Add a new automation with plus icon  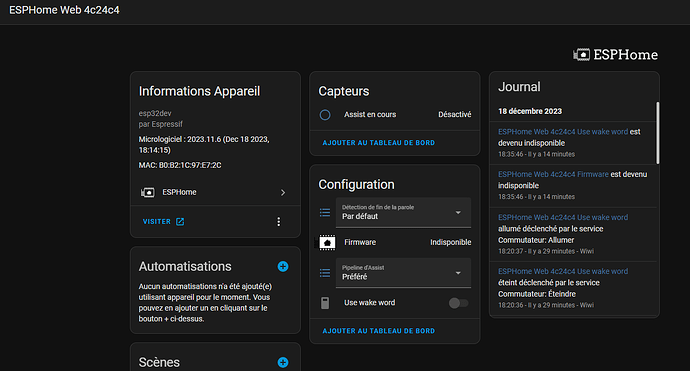tap(283, 266)
